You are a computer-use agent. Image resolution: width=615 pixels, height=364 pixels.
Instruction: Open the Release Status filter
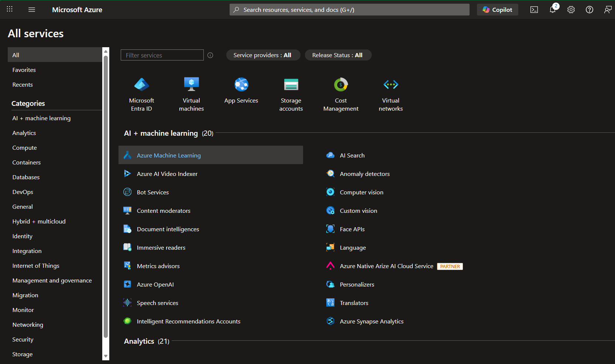coord(338,55)
